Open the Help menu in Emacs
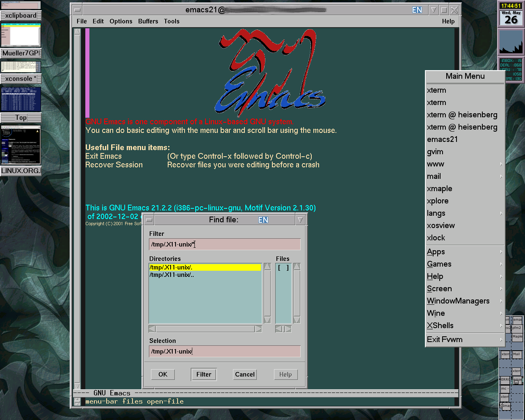 click(x=448, y=21)
